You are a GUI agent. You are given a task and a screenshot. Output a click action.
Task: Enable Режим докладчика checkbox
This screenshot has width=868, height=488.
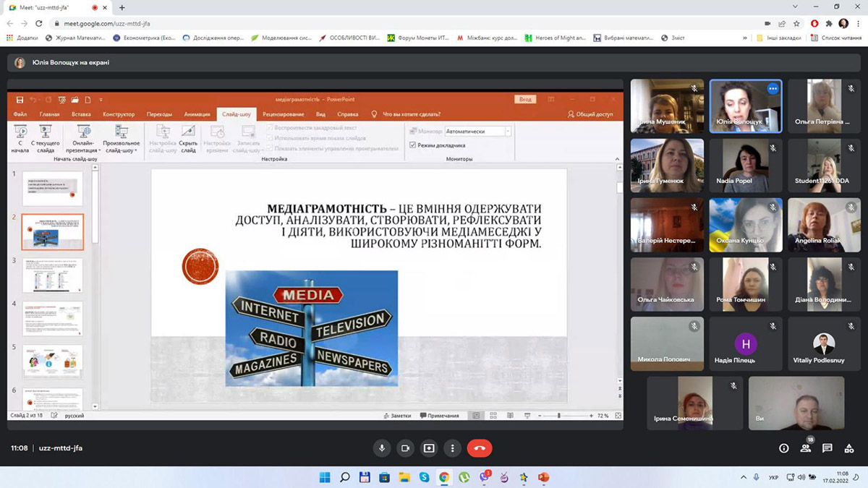[x=413, y=145]
